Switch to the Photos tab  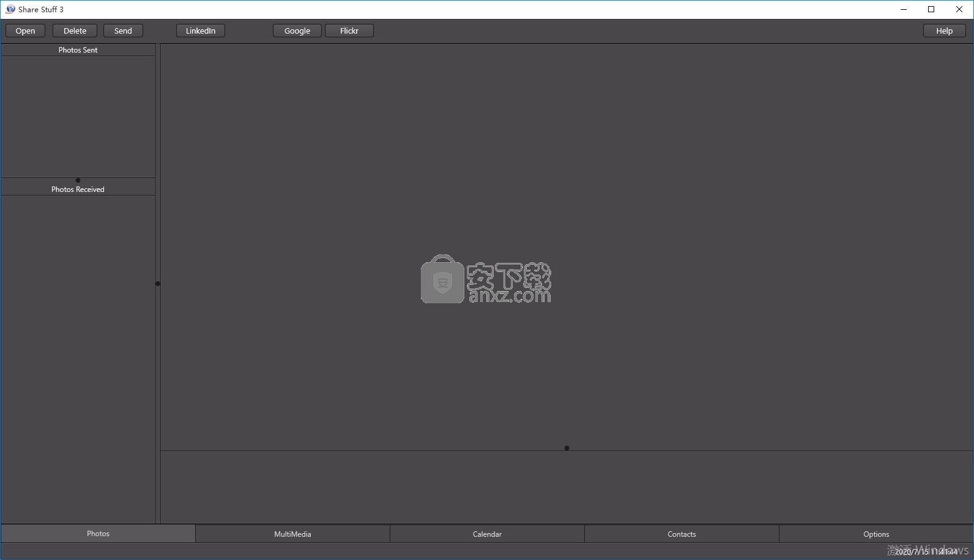click(98, 534)
